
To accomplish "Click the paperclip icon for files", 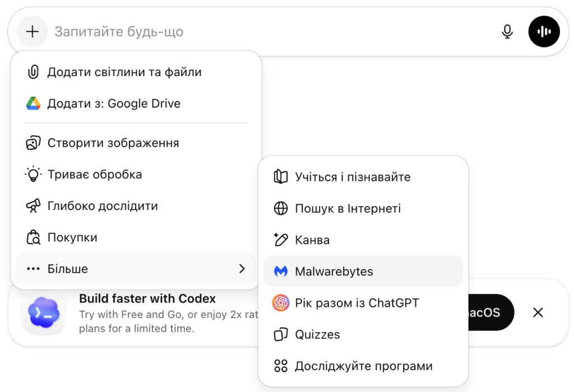I will pos(33,72).
